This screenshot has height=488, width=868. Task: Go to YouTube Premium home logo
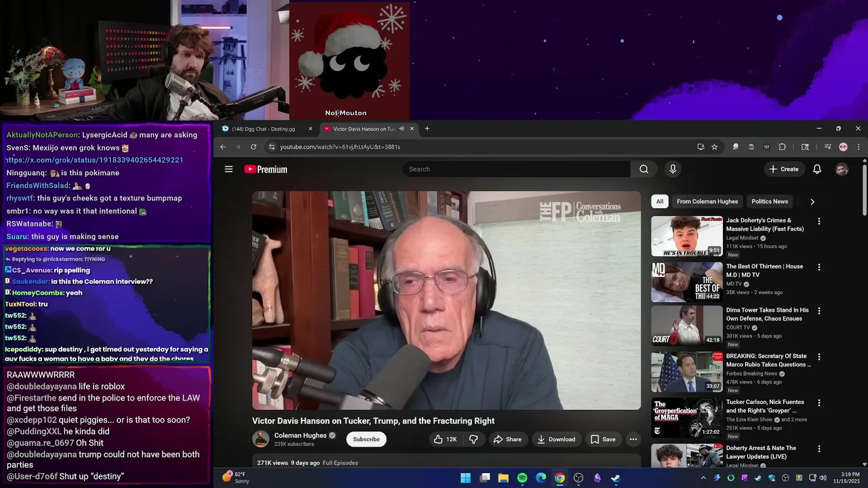(266, 169)
